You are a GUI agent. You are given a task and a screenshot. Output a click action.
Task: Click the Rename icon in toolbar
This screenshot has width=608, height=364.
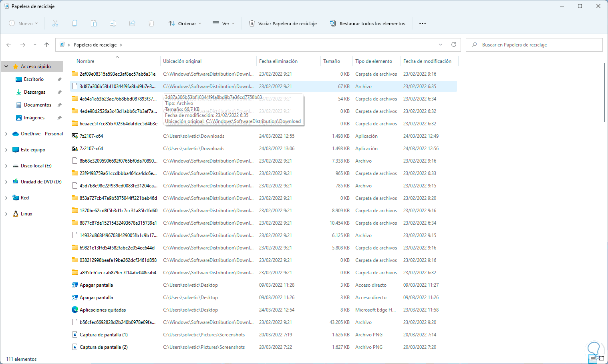tap(113, 24)
